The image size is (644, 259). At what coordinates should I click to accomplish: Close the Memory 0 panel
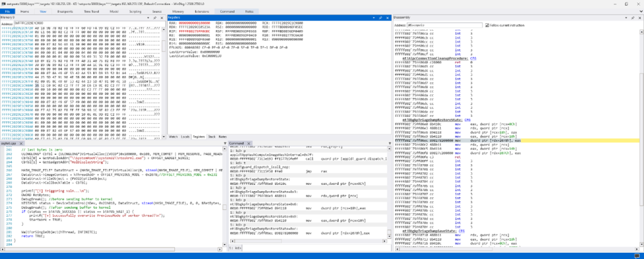[x=162, y=18]
